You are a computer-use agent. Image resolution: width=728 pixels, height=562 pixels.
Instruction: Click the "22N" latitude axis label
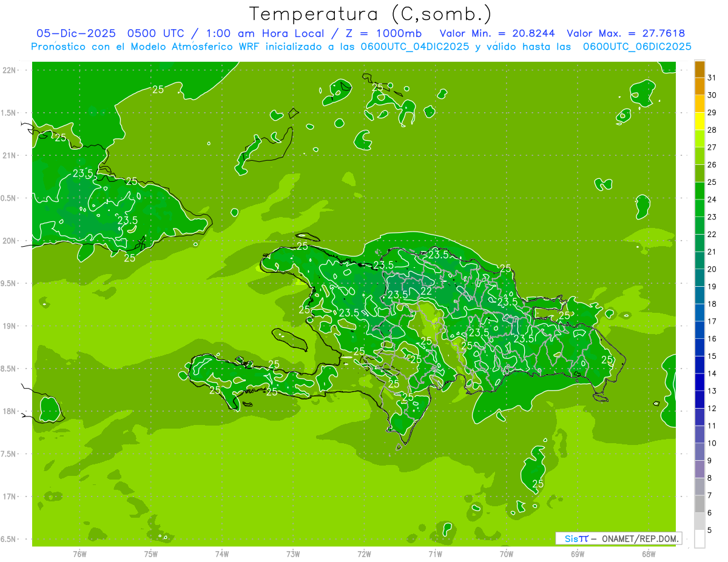click(10, 70)
